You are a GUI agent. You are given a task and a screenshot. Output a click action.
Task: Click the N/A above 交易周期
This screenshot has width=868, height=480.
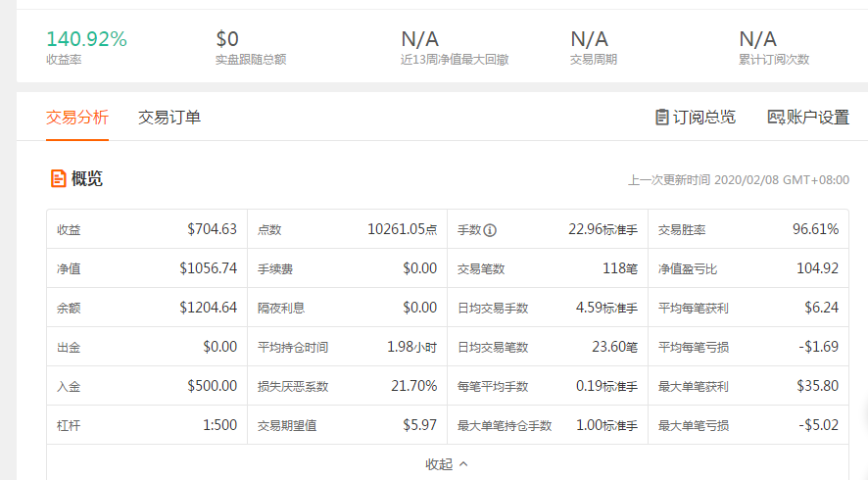pos(589,39)
